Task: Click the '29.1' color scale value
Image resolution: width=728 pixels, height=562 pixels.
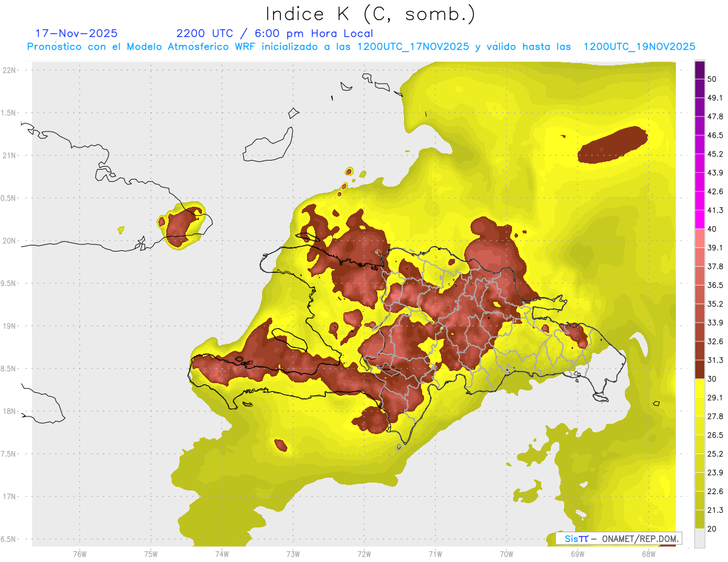Action: [715, 398]
